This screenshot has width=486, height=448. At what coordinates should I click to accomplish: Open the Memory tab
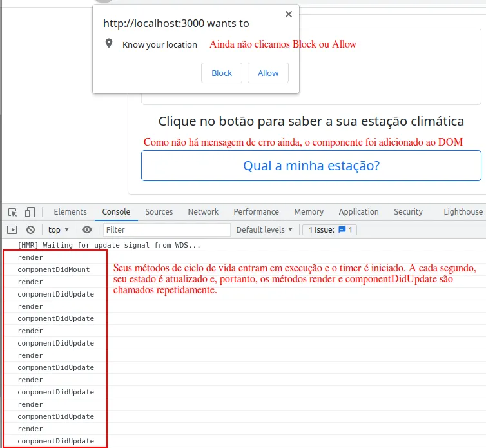[309, 212]
